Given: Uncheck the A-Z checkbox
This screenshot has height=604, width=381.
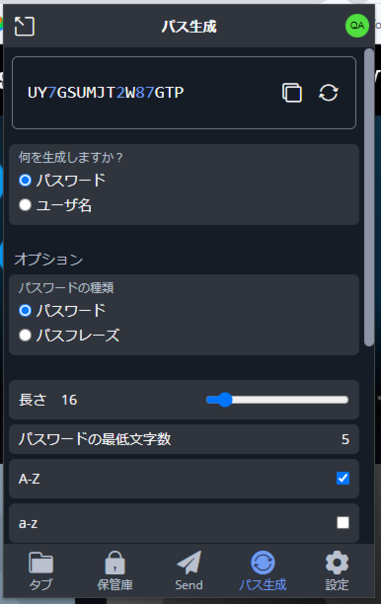Looking at the screenshot, I should pyautogui.click(x=343, y=478).
